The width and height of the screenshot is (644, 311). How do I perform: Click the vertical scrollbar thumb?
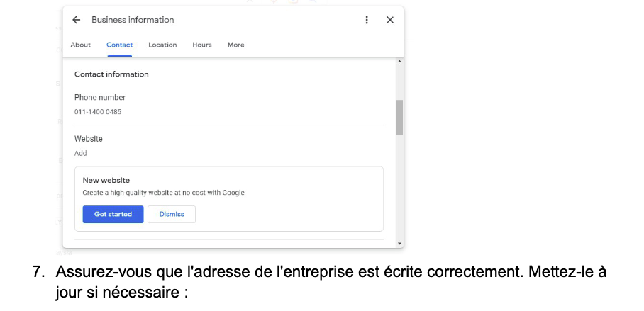tap(399, 117)
